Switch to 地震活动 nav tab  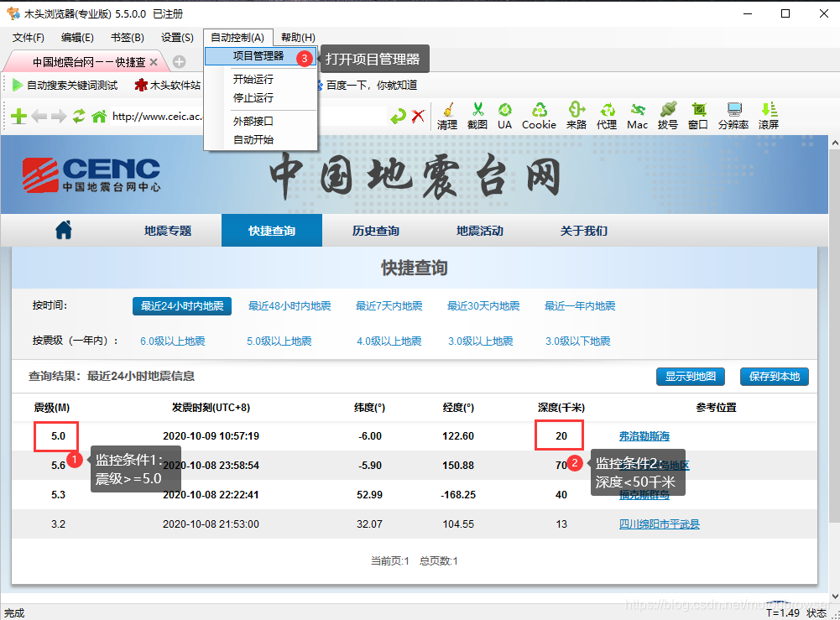pos(479,231)
